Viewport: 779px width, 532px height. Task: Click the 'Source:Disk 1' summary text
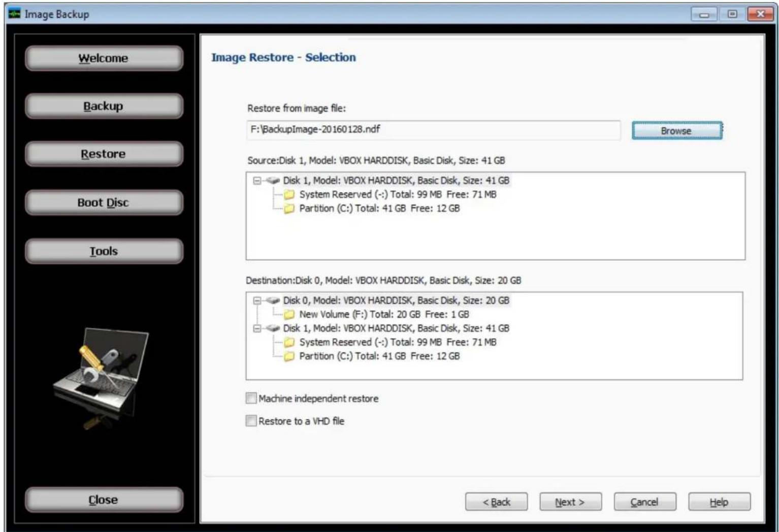376,160
